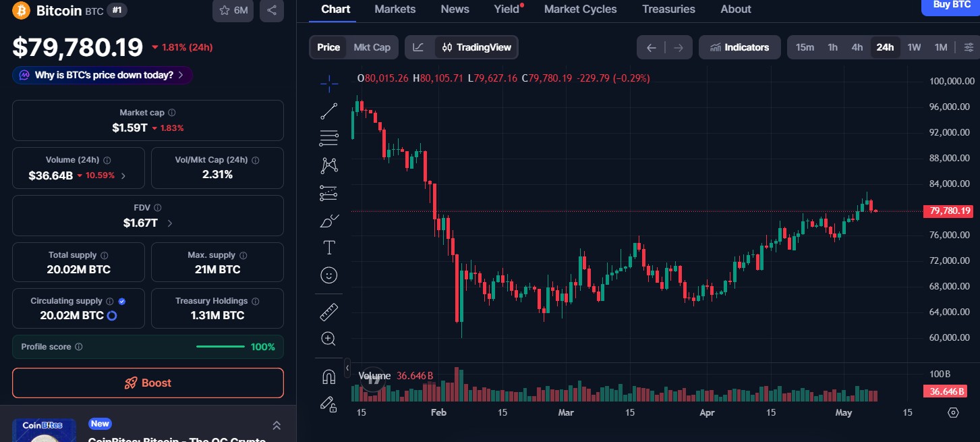980x442 pixels.
Task: Open the Treasuries tab
Action: 668,9
